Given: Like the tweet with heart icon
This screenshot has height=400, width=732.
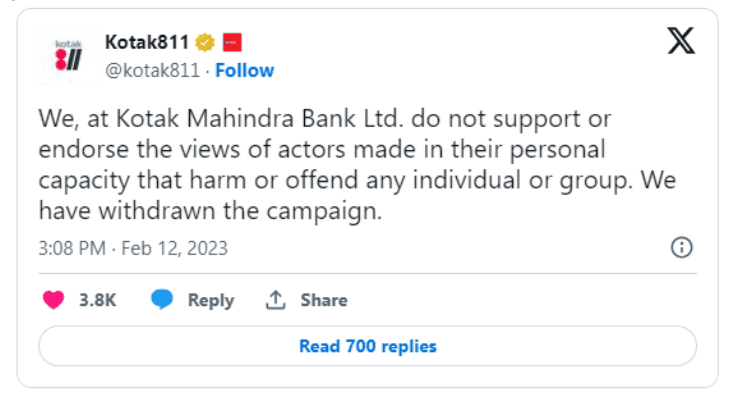Looking at the screenshot, I should tap(54, 300).
